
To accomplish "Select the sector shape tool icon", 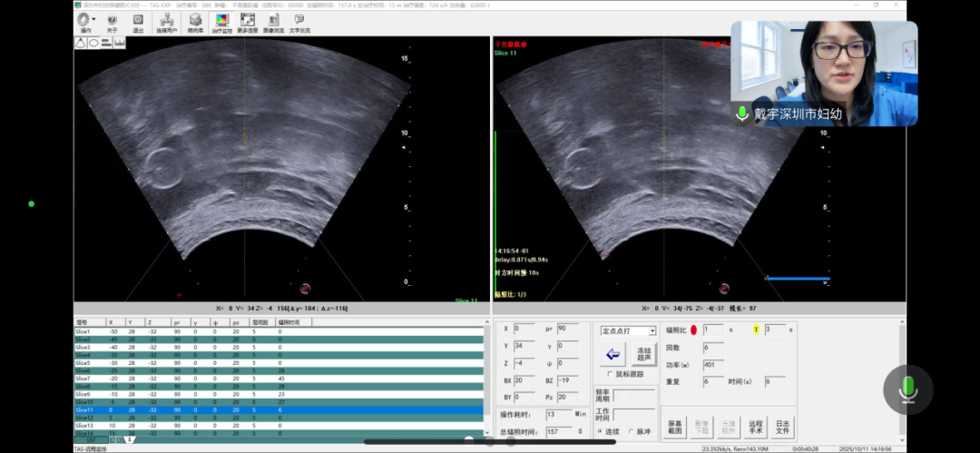I will pyautogui.click(x=81, y=43).
